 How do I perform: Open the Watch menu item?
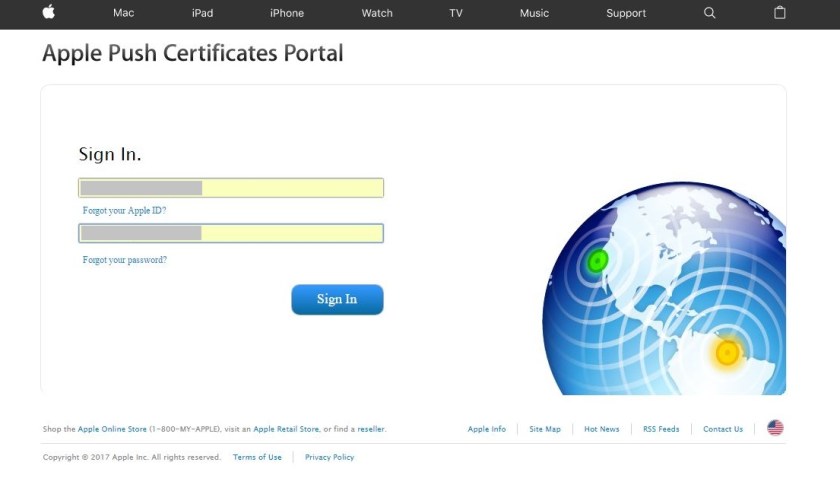pyautogui.click(x=377, y=13)
